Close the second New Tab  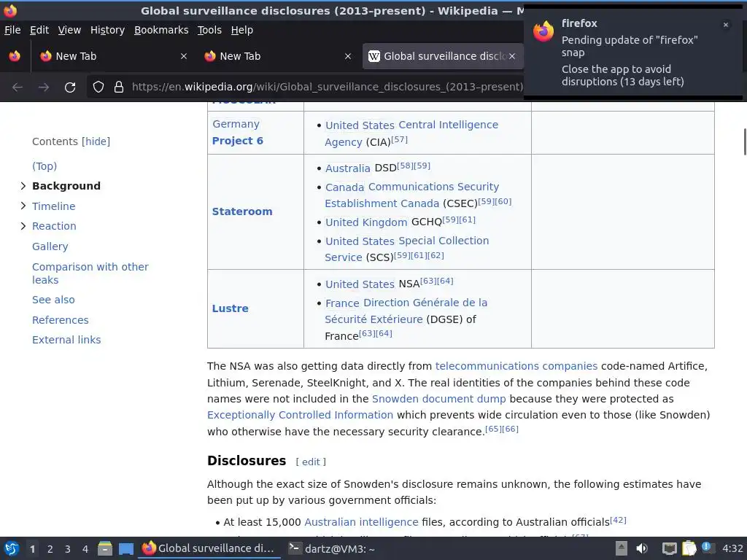[348, 56]
